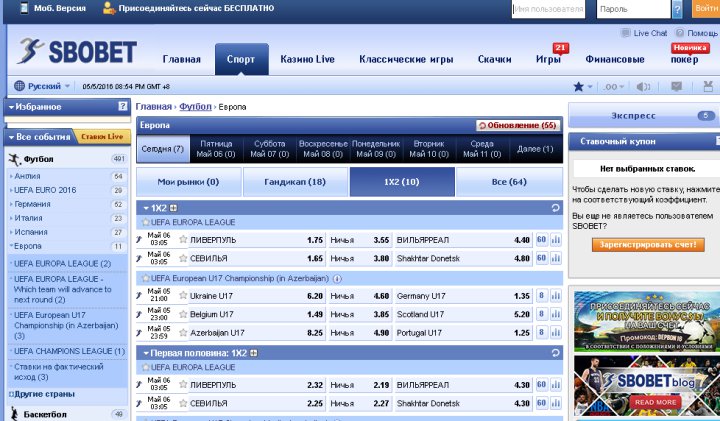Add СЕВИЛЬЯ 1X2 match to favorites star

click(x=183, y=258)
